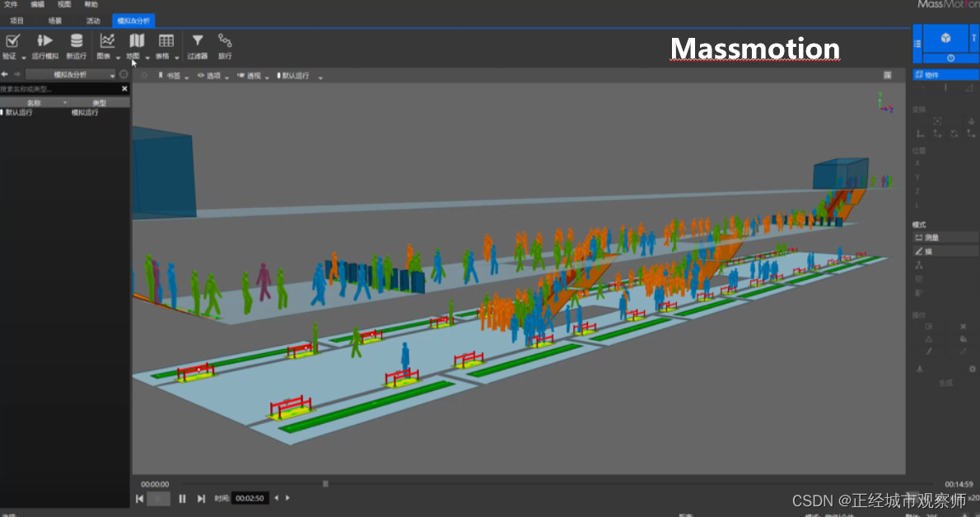Click the 运行模拟 (Run Simulation) icon

(44, 41)
